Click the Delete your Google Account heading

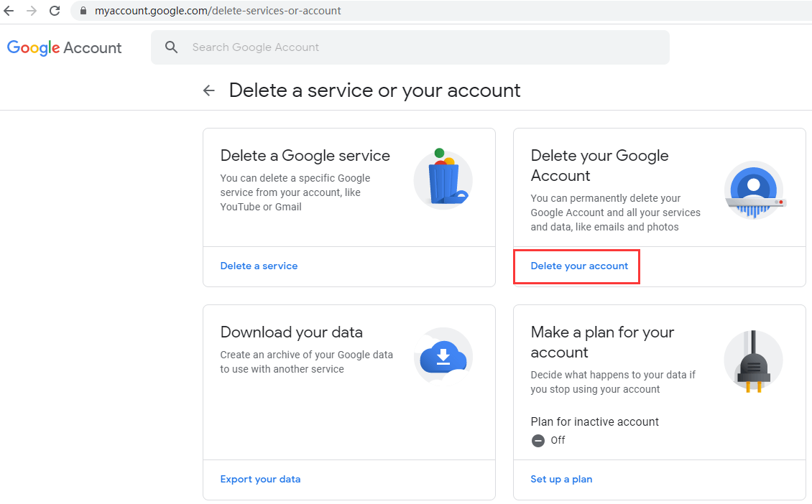coord(600,166)
